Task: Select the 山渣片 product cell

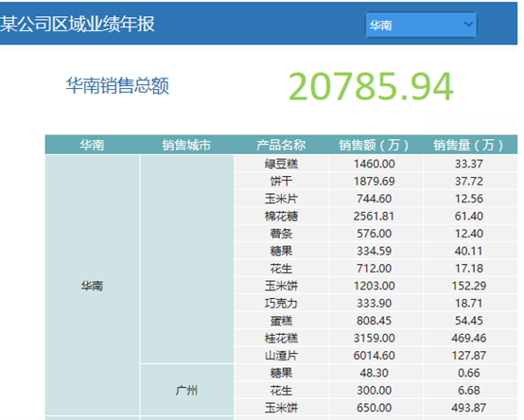Action: point(281,355)
